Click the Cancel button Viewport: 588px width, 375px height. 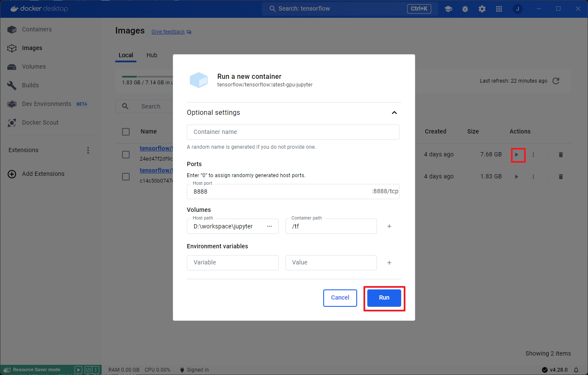click(x=340, y=298)
